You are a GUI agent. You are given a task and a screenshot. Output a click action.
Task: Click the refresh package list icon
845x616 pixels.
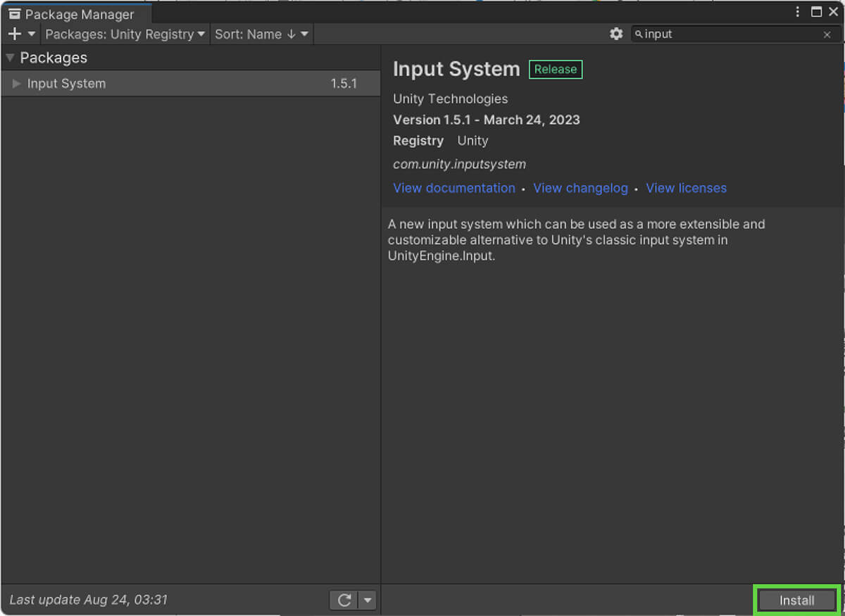(344, 600)
